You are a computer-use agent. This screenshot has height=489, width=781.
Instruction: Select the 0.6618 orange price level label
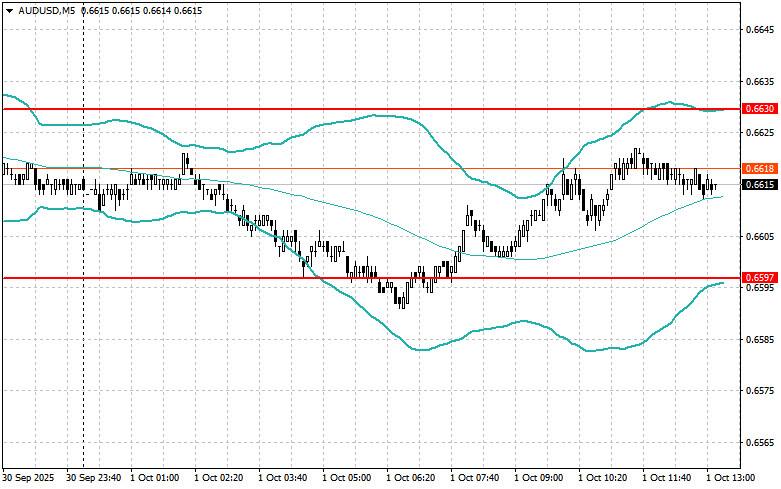point(760,168)
